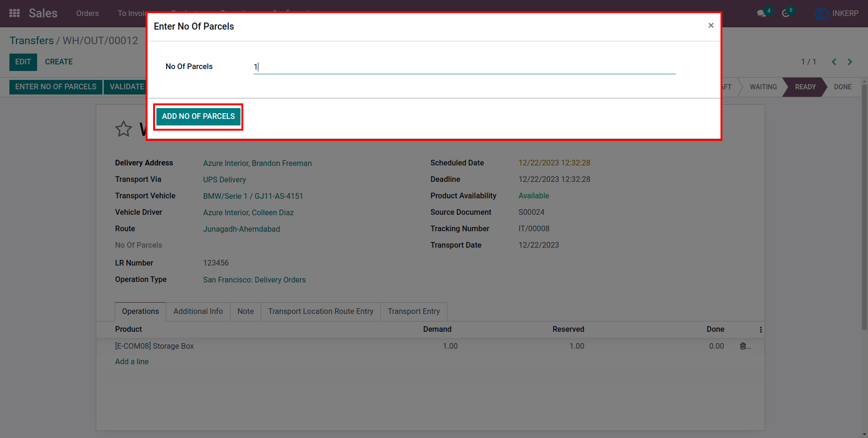This screenshot has width=868, height=438.
Task: Open UPS Delivery transport link
Action: pos(225,180)
